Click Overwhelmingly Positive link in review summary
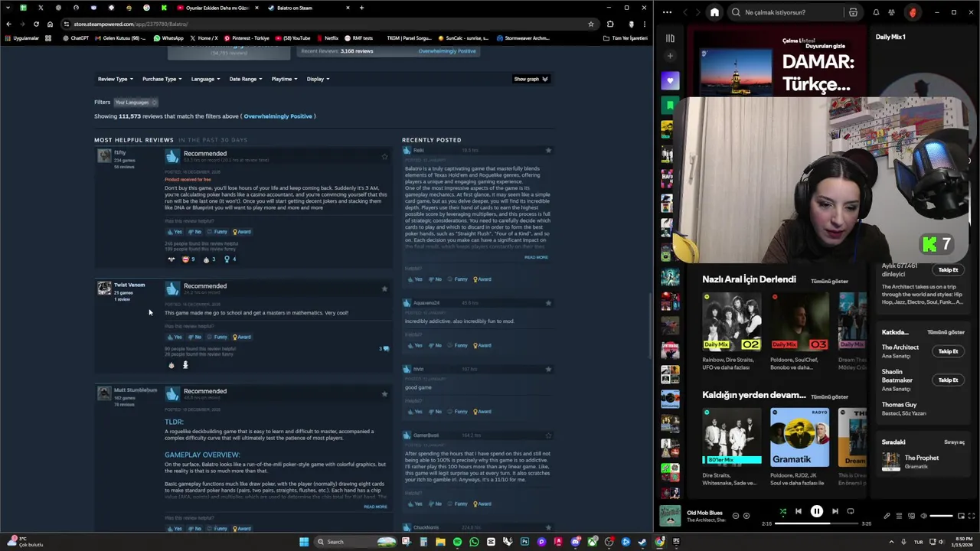 (278, 116)
